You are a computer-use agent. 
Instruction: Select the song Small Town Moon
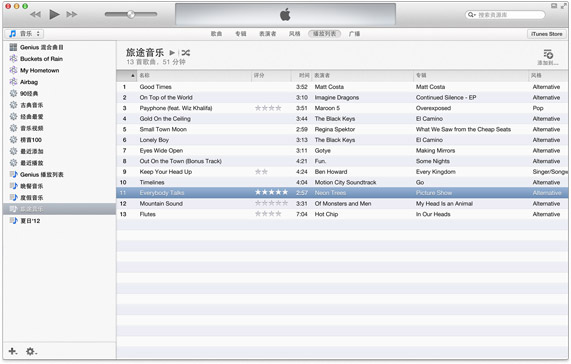tap(163, 129)
